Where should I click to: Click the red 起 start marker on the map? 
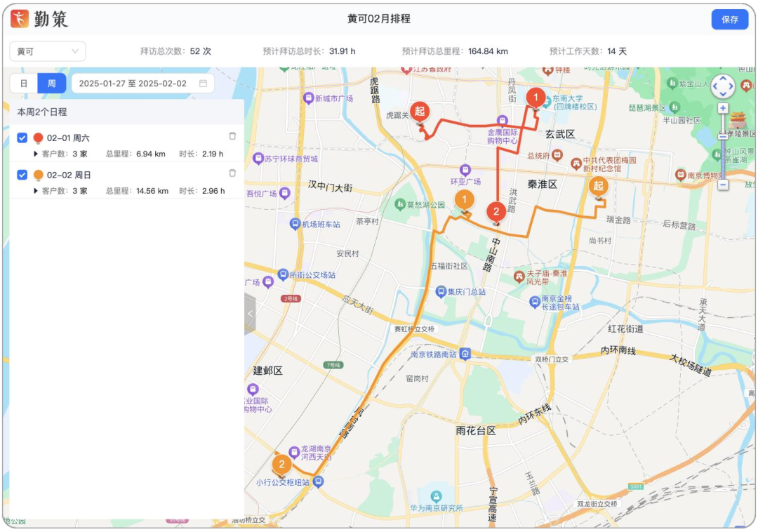coord(419,111)
